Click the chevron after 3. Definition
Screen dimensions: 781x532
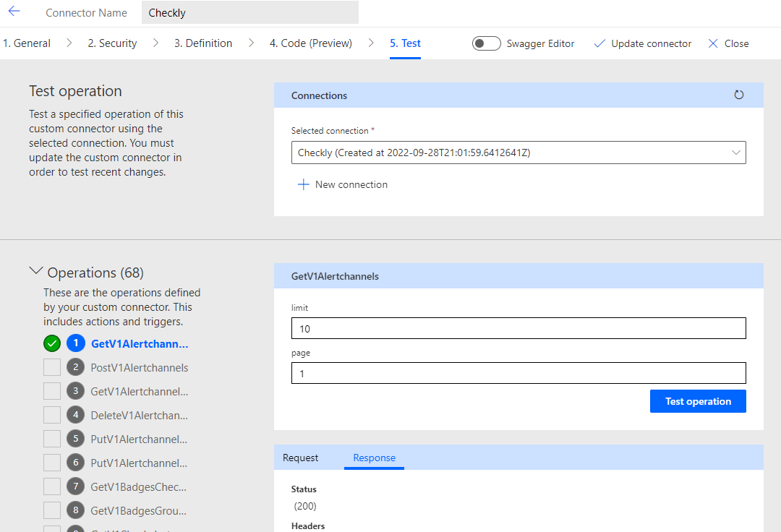tap(251, 43)
